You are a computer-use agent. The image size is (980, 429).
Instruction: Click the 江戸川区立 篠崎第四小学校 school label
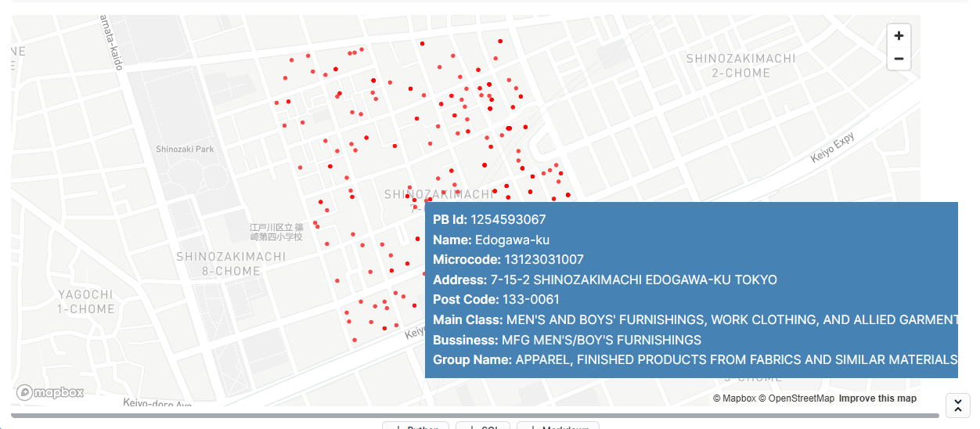[x=276, y=231]
